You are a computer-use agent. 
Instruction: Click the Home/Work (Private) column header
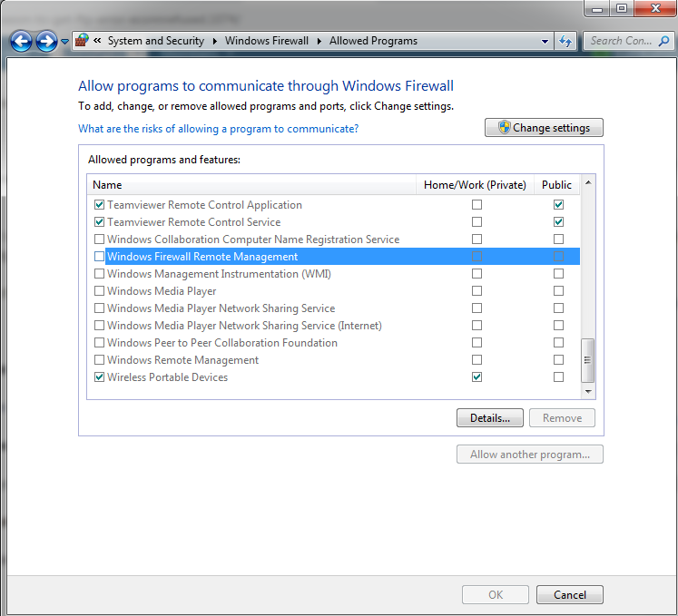(x=475, y=185)
